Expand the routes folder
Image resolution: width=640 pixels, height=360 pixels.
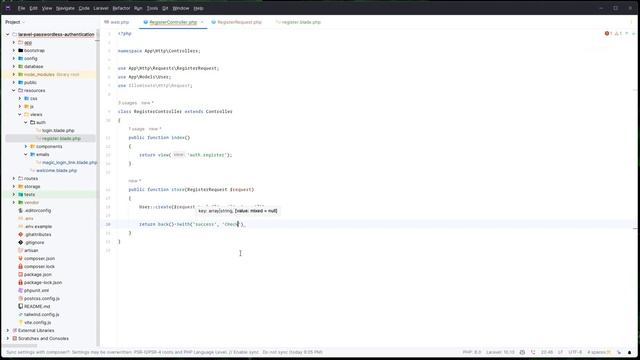coord(14,178)
